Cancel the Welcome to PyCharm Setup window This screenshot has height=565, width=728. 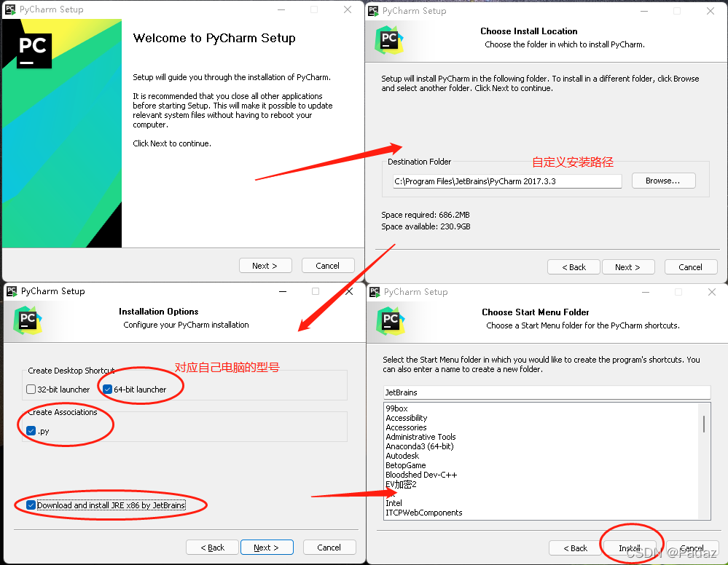(328, 266)
